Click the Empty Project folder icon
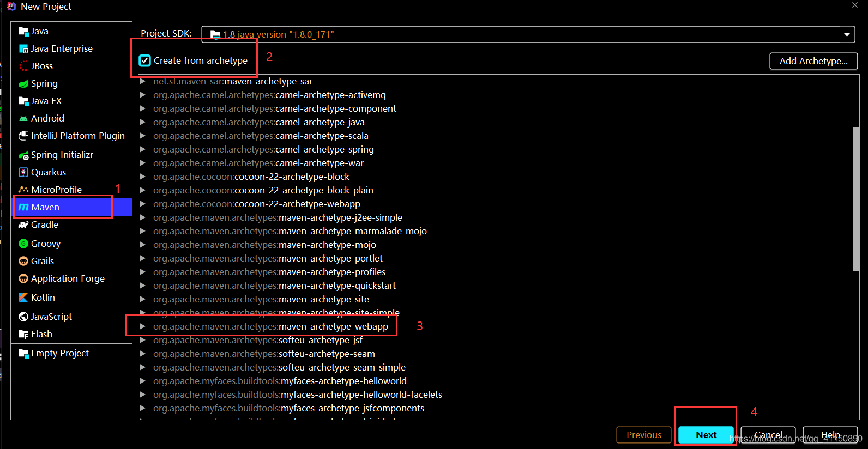This screenshot has width=868, height=449. 23,353
